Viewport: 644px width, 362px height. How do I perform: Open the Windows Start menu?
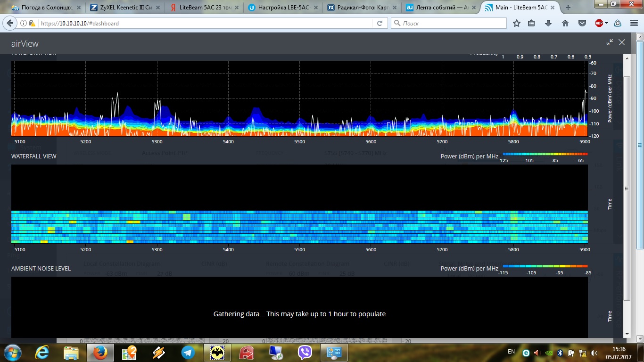(12, 352)
